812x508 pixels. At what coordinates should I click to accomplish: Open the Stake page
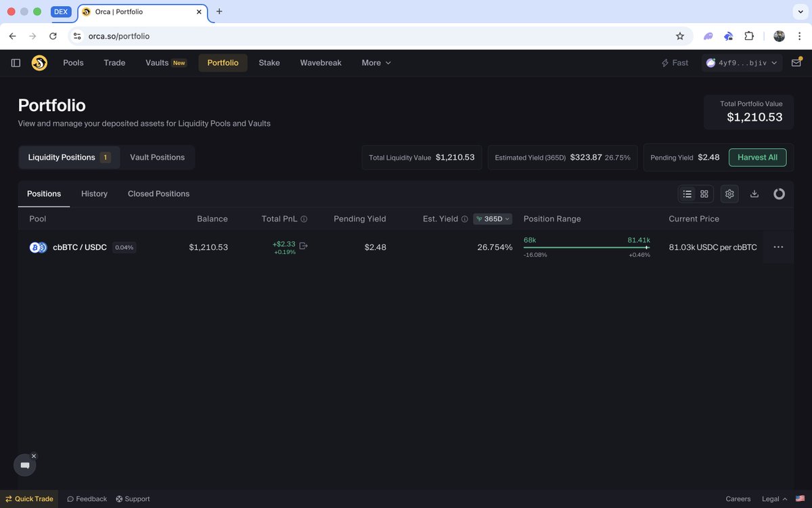pyautogui.click(x=269, y=63)
